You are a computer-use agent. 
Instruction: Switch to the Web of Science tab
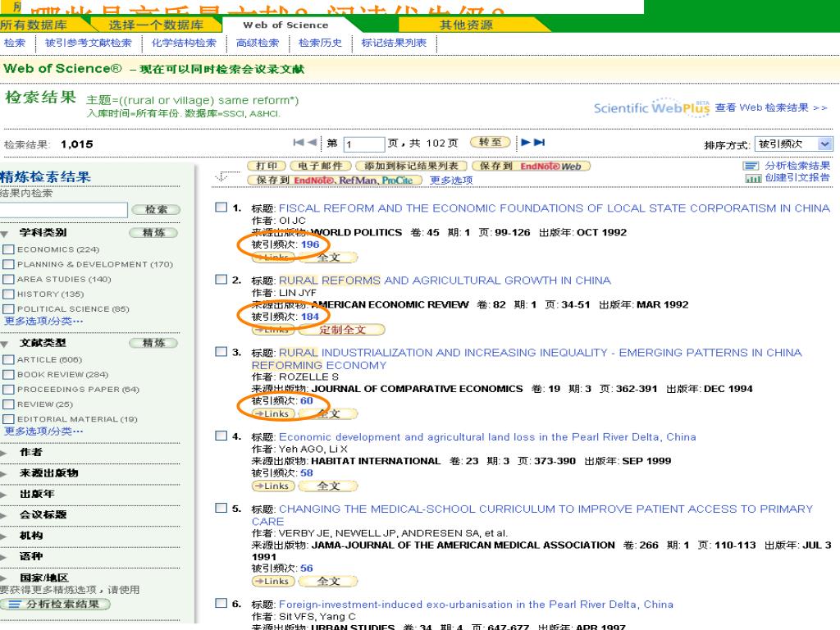click(285, 25)
